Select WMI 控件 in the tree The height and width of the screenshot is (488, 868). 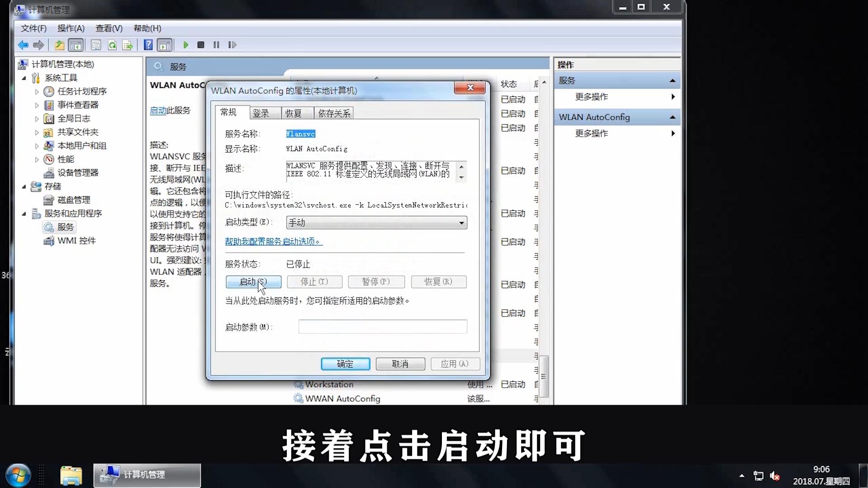click(x=76, y=241)
